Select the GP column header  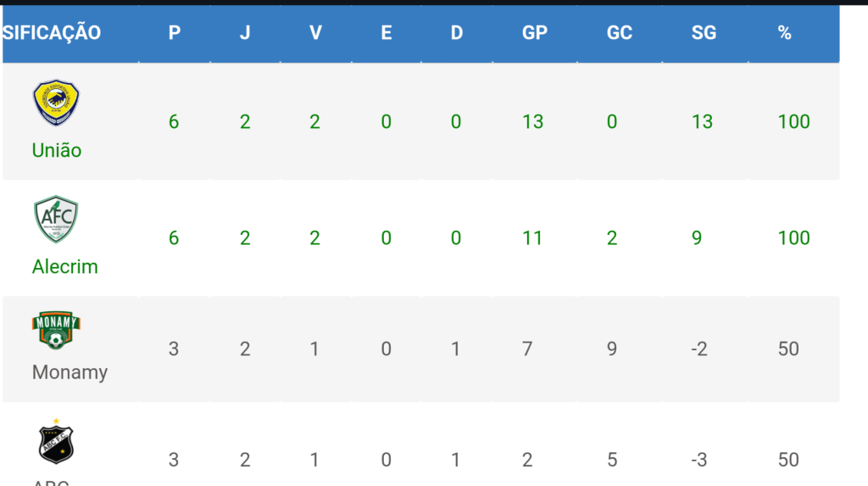pos(535,33)
